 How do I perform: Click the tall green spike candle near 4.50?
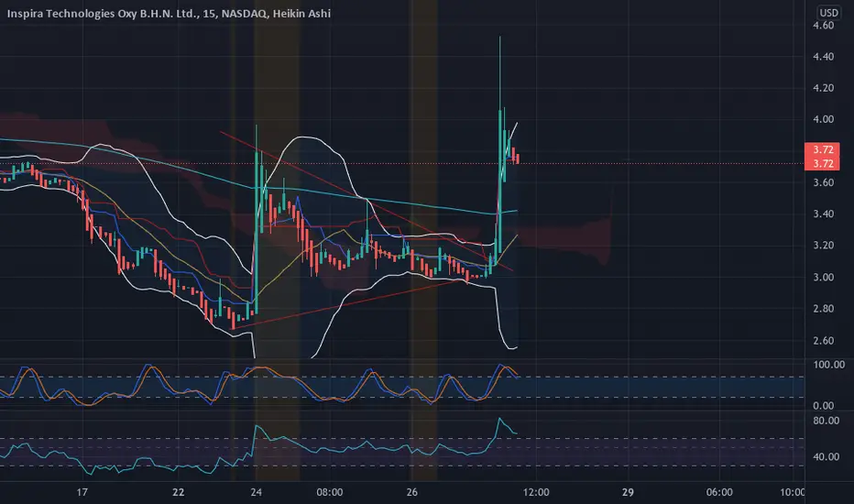pos(500,145)
